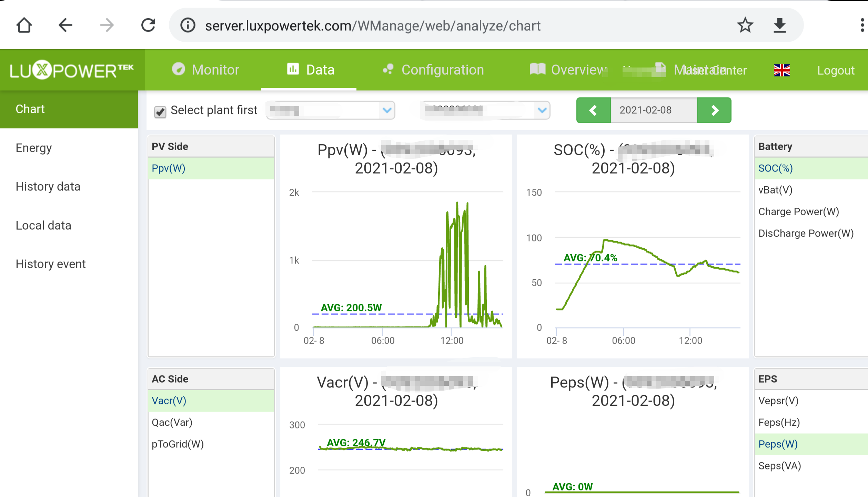Open Local data in sidebar
This screenshot has width=868, height=497.
pos(43,226)
